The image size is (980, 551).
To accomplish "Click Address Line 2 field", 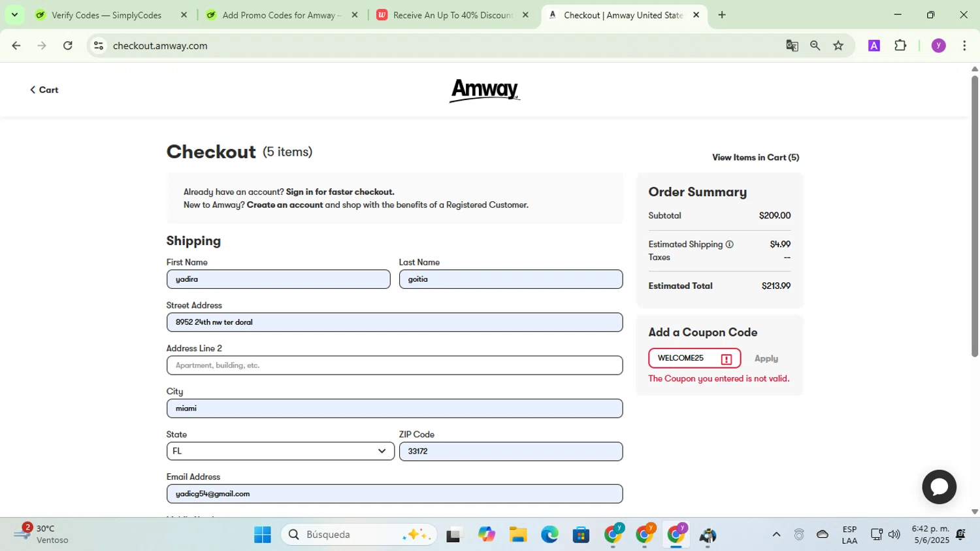I will 395,365.
